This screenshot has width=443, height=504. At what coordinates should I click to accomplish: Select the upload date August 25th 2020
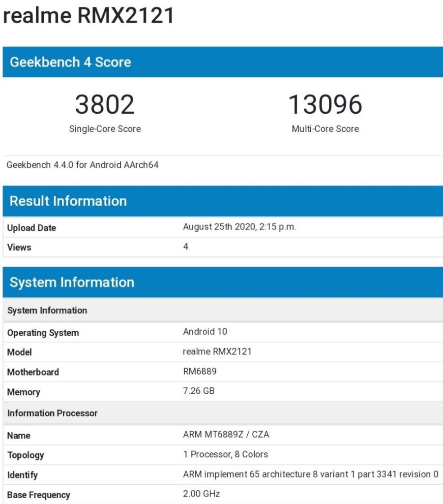239,227
